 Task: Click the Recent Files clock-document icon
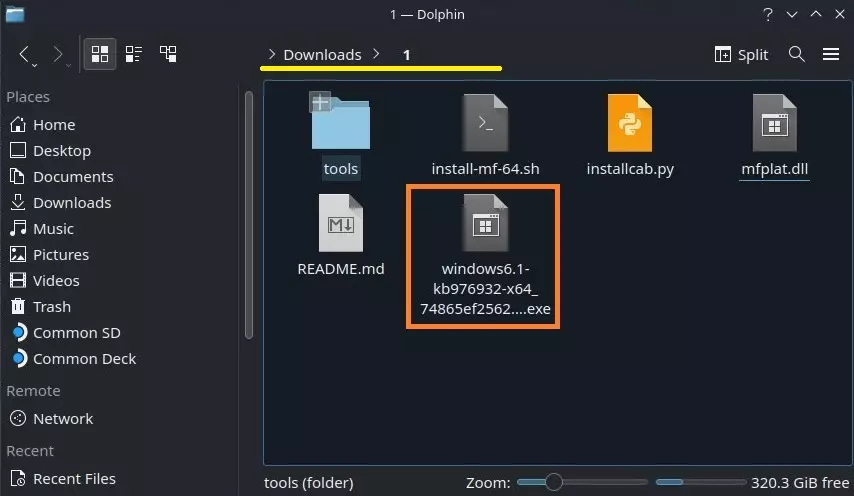18,479
